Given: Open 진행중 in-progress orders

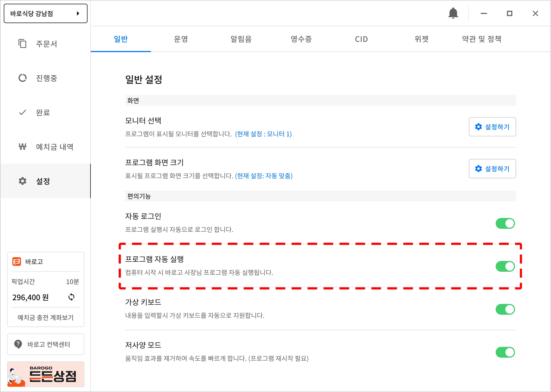Looking at the screenshot, I should pyautogui.click(x=46, y=78).
